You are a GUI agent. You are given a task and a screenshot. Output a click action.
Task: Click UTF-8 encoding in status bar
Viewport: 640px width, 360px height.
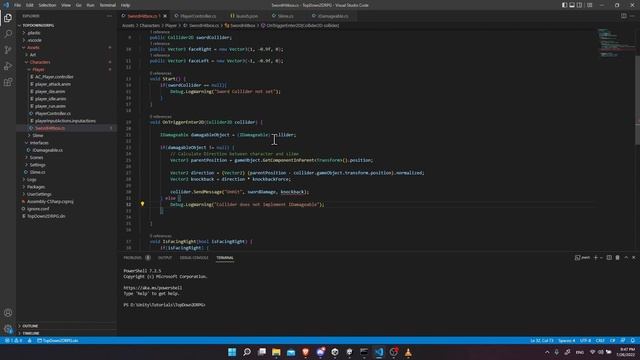pos(585,340)
